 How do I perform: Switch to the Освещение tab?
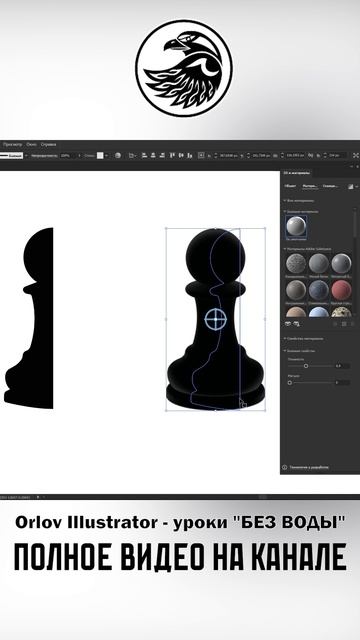[330, 186]
